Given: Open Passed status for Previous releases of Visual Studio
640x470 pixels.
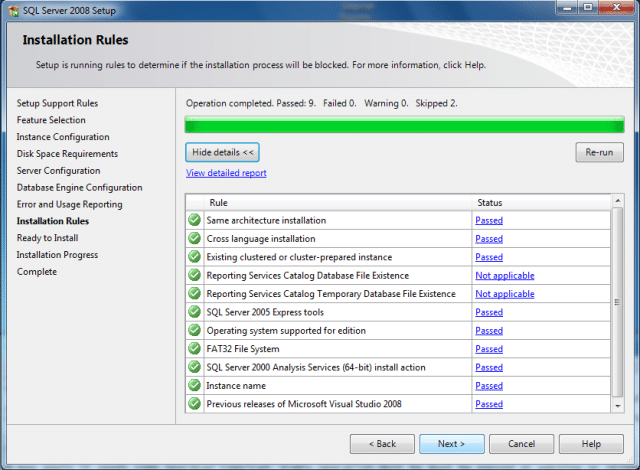Looking at the screenshot, I should pyautogui.click(x=489, y=404).
